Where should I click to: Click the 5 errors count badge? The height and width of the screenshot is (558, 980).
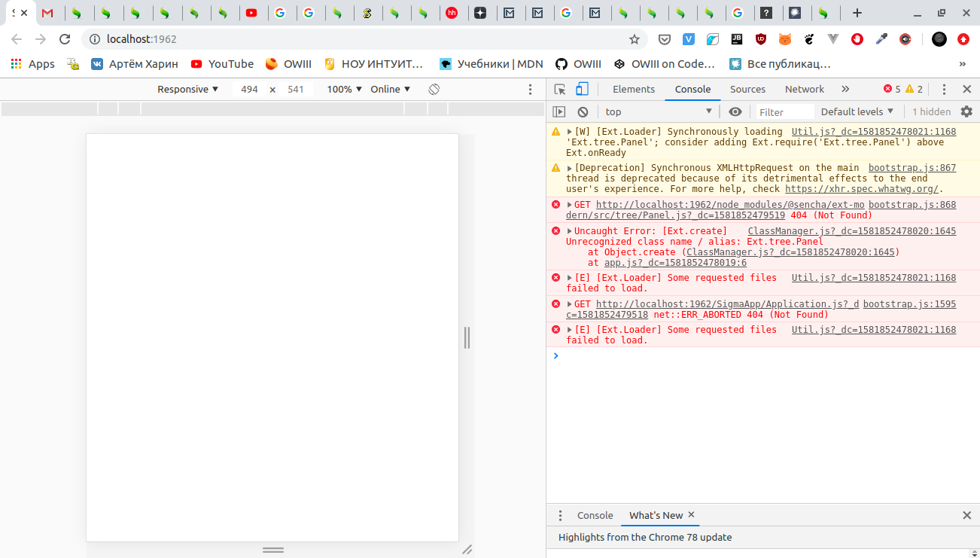pyautogui.click(x=892, y=89)
